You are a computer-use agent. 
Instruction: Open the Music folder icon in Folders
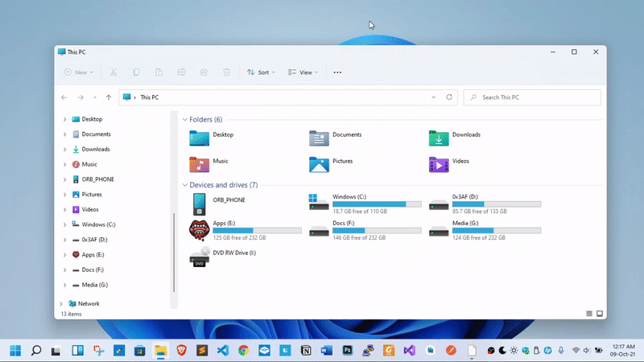pyautogui.click(x=199, y=165)
